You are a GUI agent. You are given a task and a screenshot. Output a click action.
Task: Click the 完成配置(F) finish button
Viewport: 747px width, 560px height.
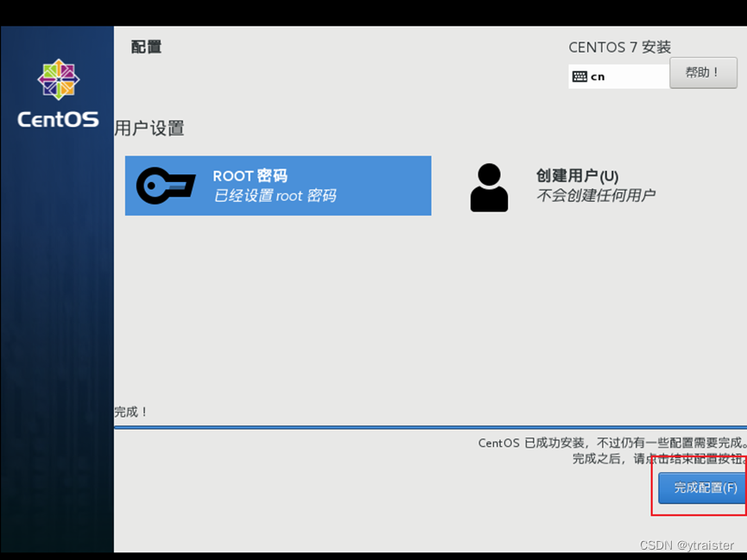(x=703, y=488)
